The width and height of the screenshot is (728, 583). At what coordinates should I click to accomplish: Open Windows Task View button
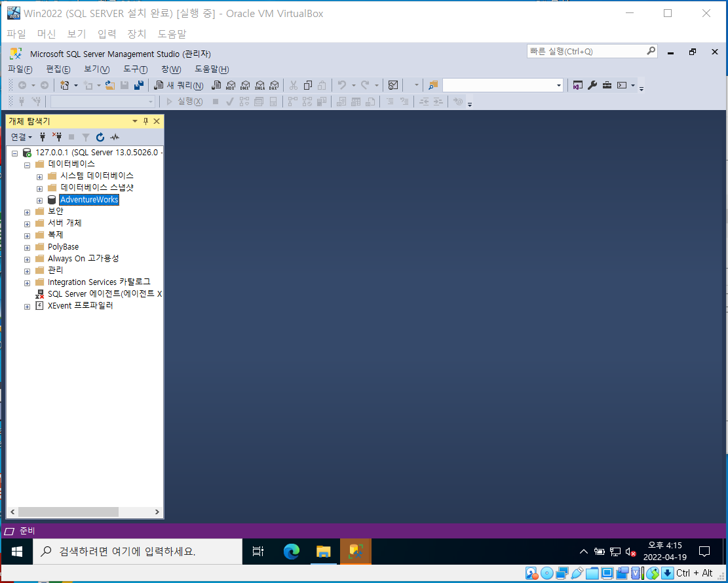click(x=258, y=552)
